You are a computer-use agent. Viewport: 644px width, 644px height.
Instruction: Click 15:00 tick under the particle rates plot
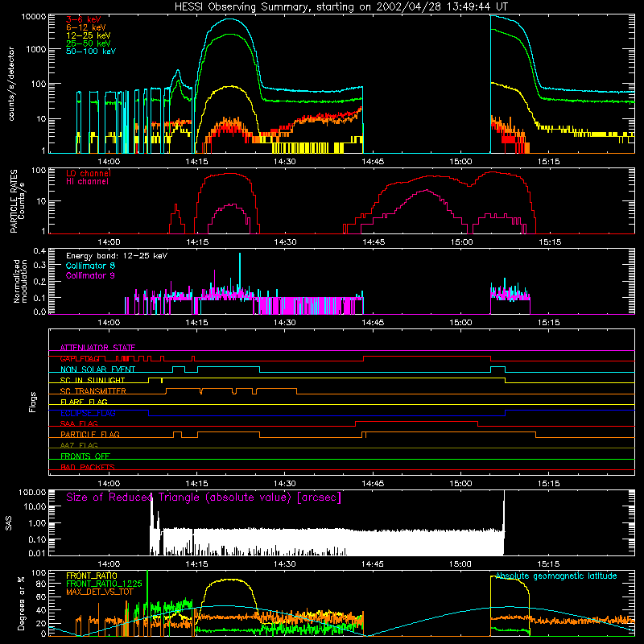461,242
